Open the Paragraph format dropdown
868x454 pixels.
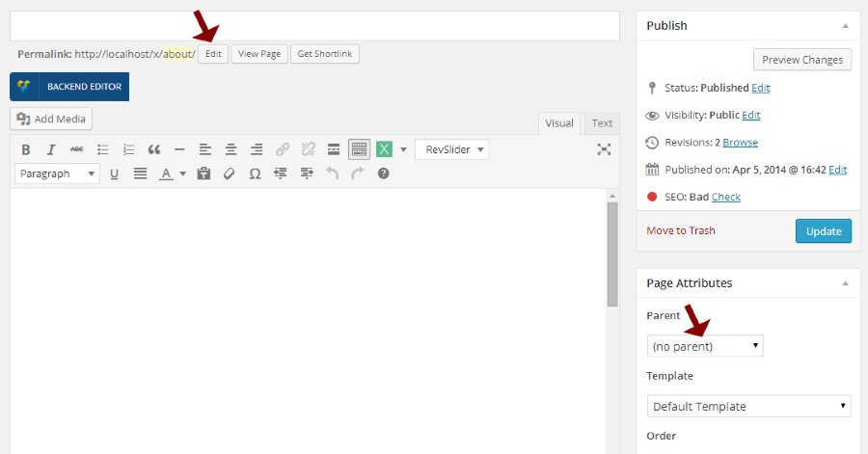point(57,174)
